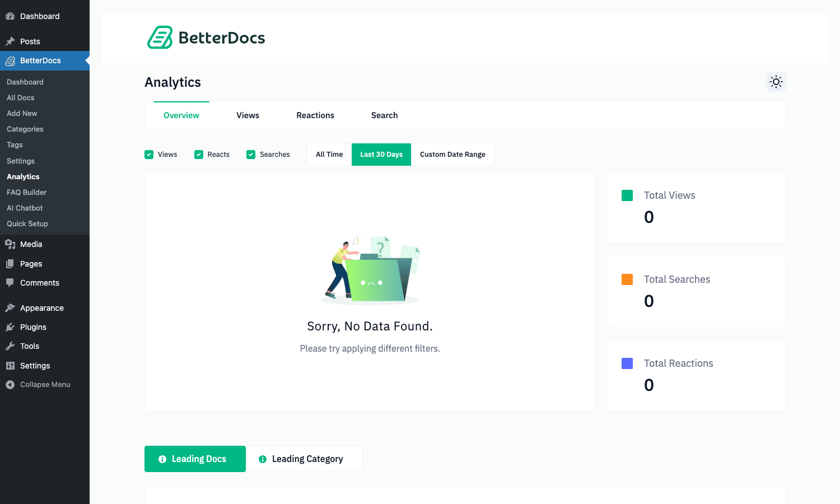
Task: Click the BetterDocs logo in header
Action: [206, 38]
